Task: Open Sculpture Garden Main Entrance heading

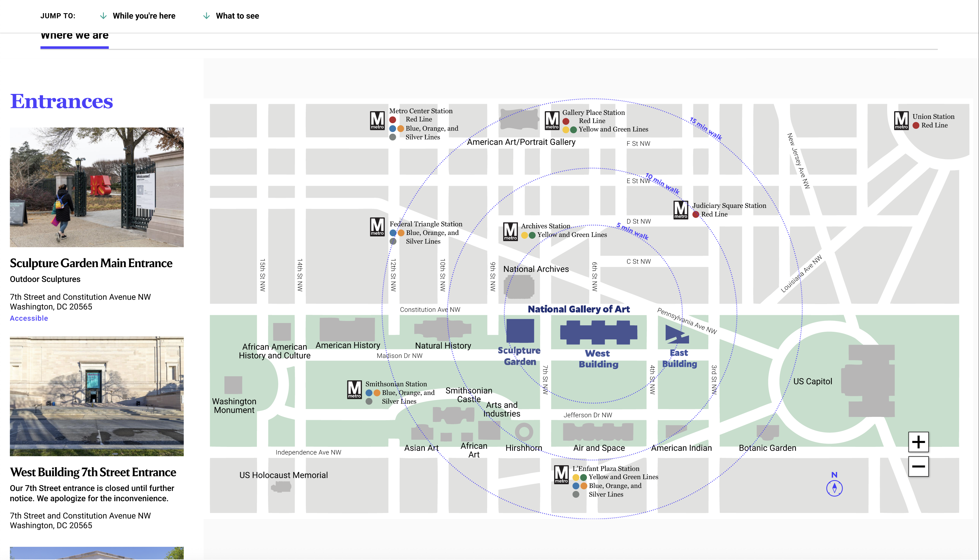Action: (91, 263)
